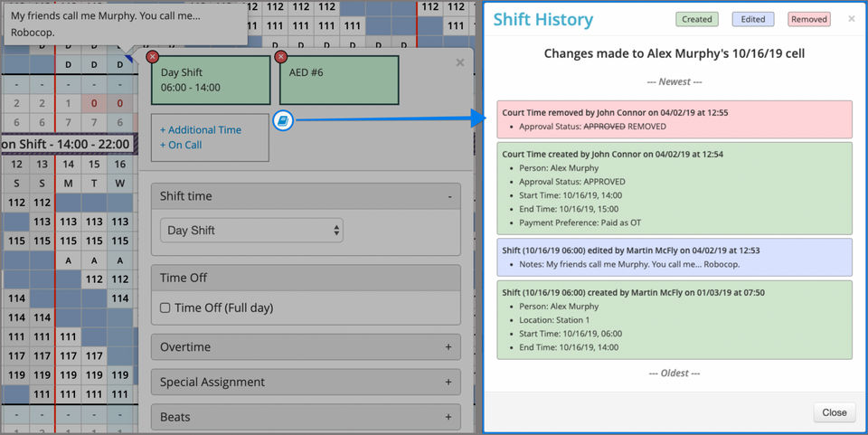Select the Shift created by Martin McFly entry
The height and width of the screenshot is (435, 868).
[x=675, y=320]
